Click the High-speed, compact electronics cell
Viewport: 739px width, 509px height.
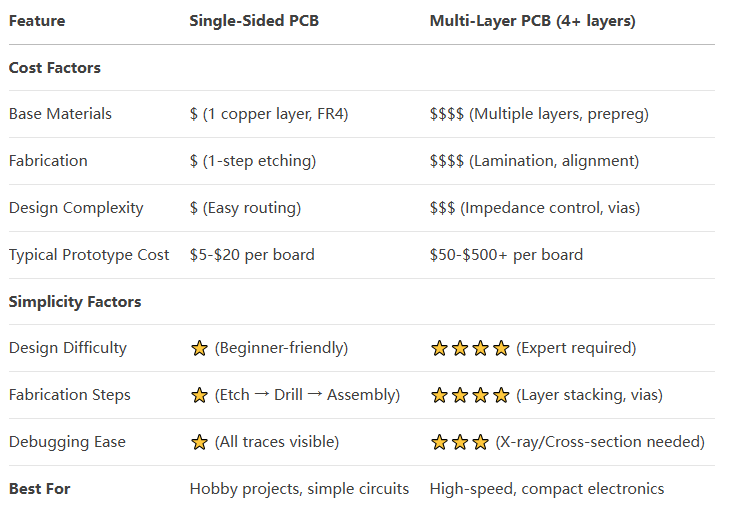click(547, 488)
